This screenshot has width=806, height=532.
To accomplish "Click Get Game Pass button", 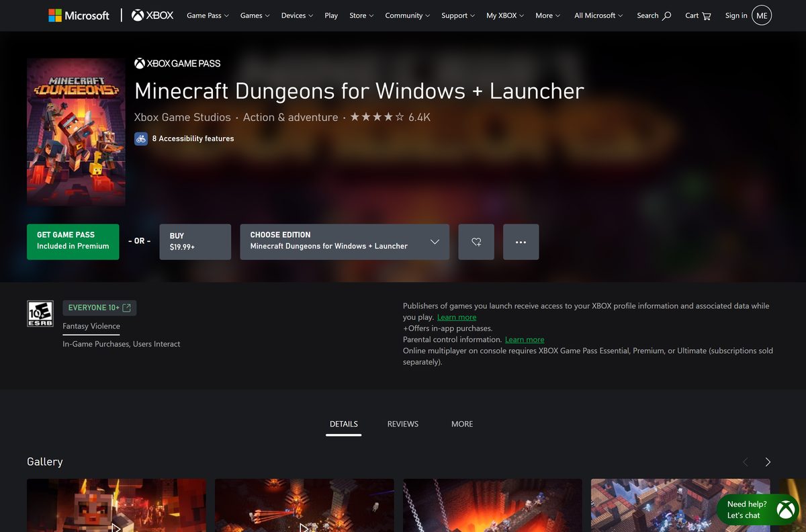I will (x=73, y=242).
